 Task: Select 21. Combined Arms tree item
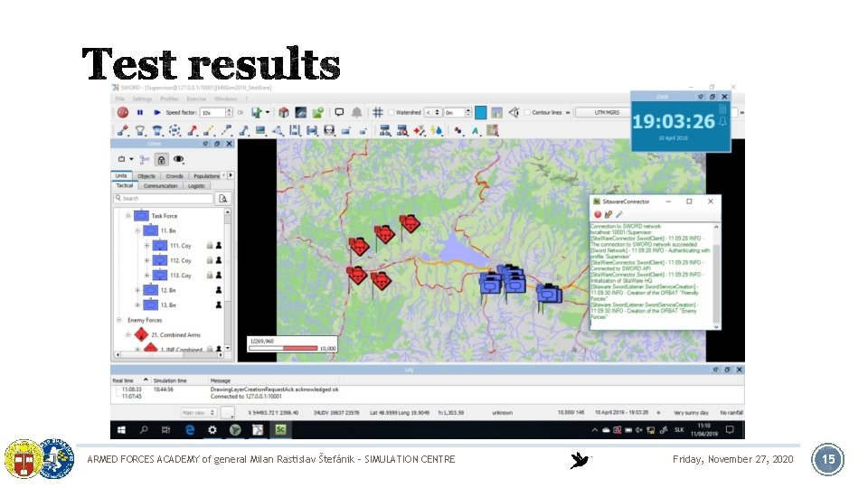click(175, 334)
